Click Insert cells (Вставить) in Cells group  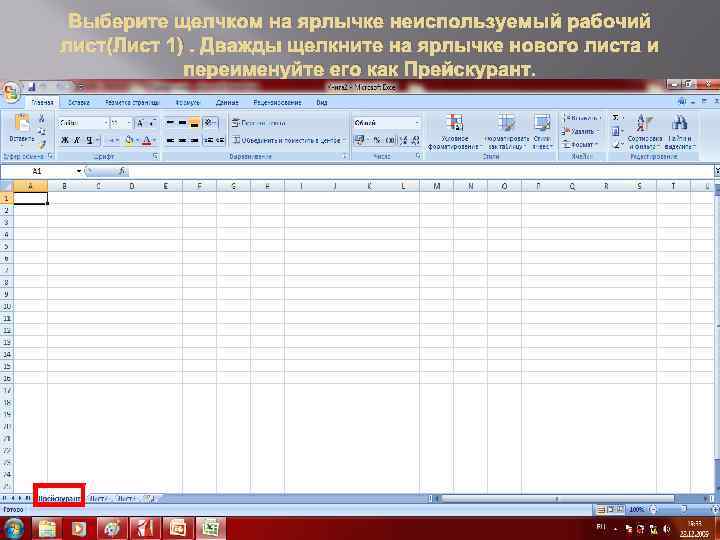coord(582,118)
